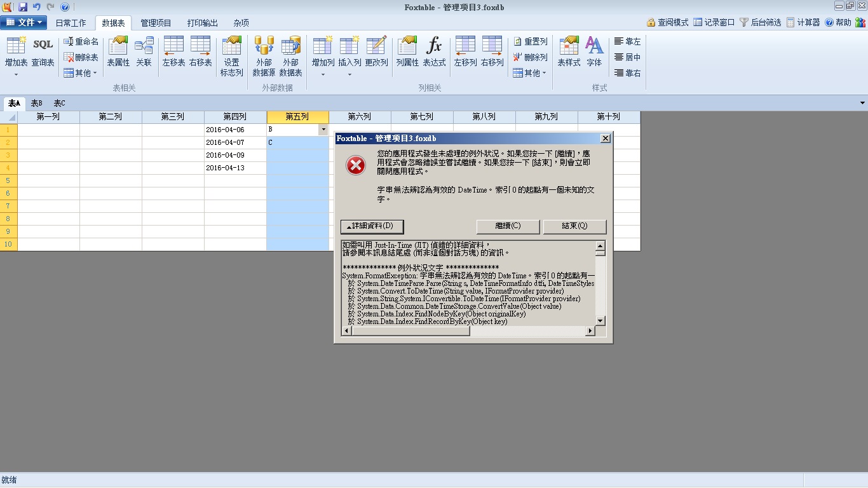Toggle 查阅模式 view mode

[668, 22]
